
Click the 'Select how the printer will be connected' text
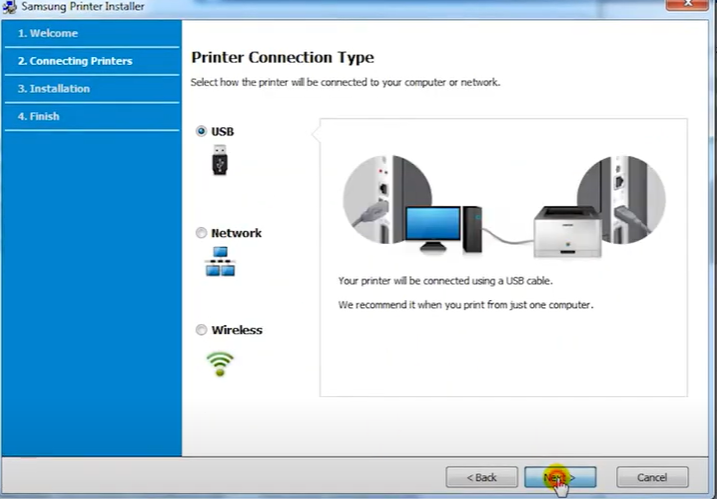pyautogui.click(x=345, y=82)
